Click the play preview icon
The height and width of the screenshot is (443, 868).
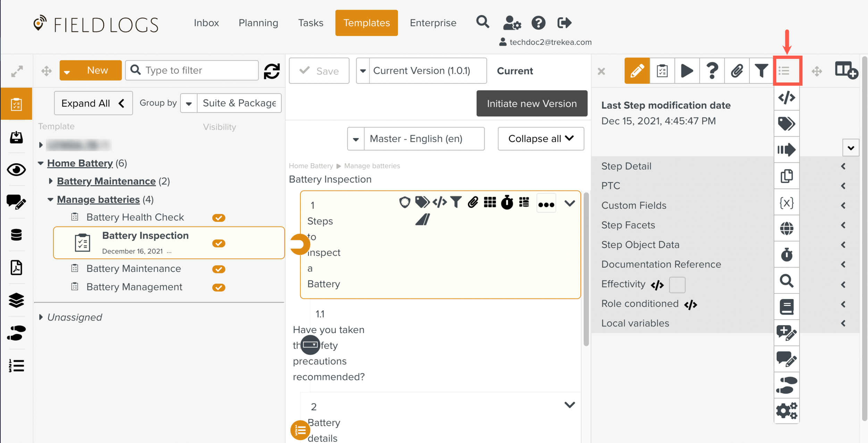(687, 71)
